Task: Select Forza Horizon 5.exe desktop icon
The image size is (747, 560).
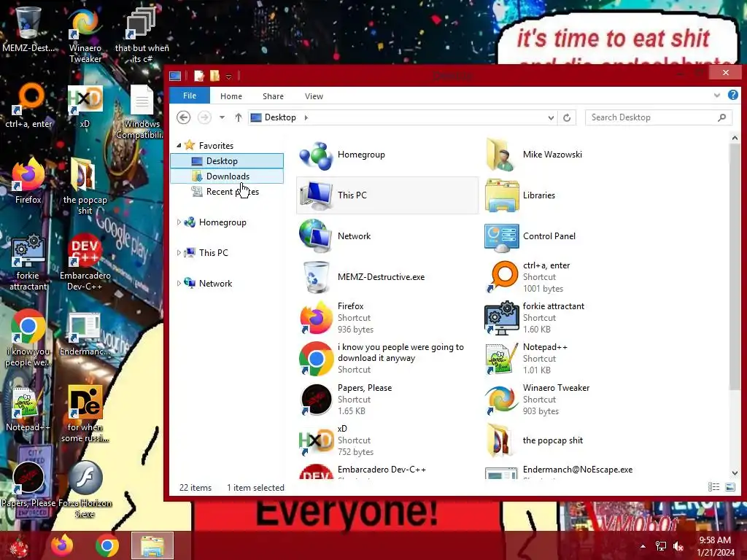Action: 85,489
